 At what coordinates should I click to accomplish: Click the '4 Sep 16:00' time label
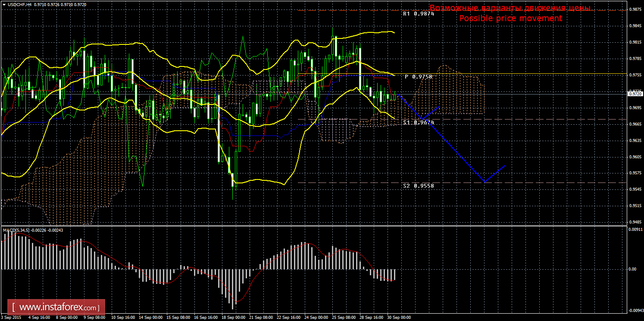coord(38,317)
